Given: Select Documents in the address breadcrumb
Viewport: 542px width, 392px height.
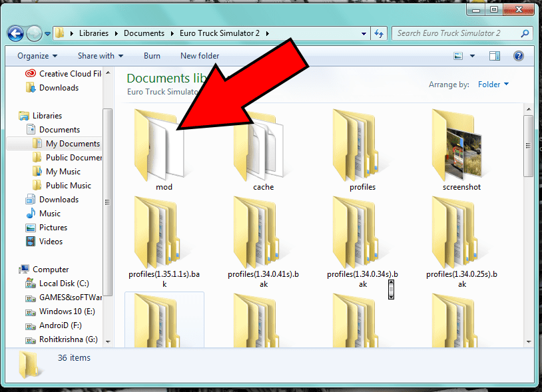Looking at the screenshot, I should coord(144,33).
